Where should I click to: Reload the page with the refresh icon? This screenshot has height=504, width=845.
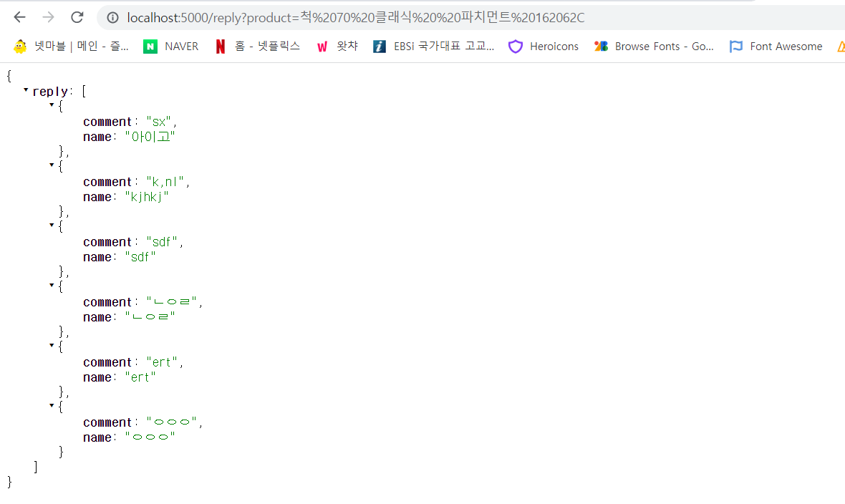pos(77,17)
